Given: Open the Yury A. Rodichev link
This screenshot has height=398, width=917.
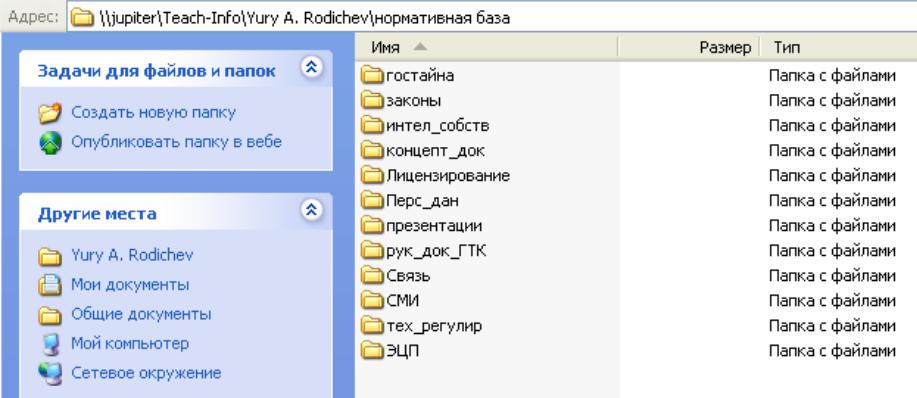Looking at the screenshot, I should (x=132, y=255).
